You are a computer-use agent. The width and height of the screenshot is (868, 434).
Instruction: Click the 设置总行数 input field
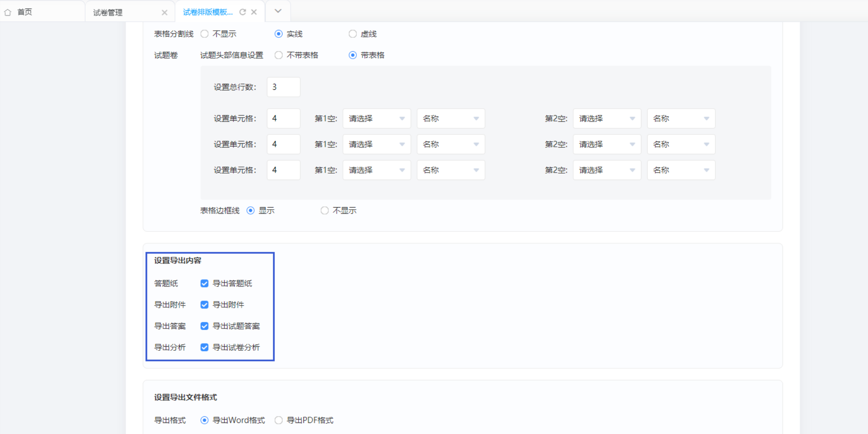pyautogui.click(x=283, y=87)
